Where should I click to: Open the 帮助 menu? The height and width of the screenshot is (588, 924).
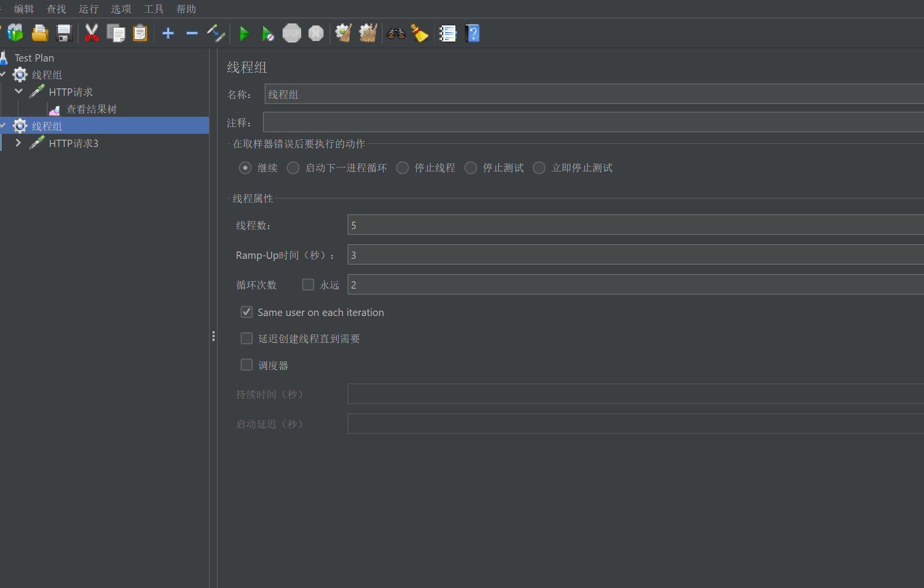(x=186, y=9)
